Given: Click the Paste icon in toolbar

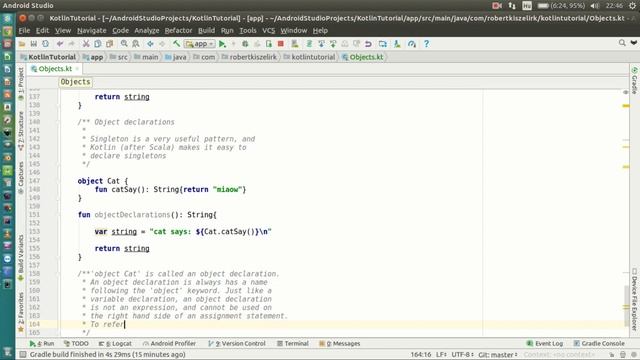Looking at the screenshot, I should tap(109, 44).
